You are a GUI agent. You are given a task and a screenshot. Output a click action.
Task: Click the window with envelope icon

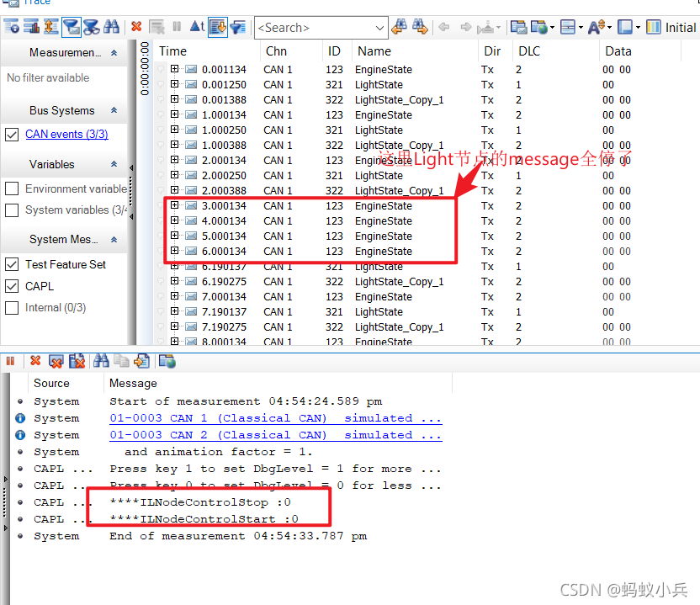[518, 27]
